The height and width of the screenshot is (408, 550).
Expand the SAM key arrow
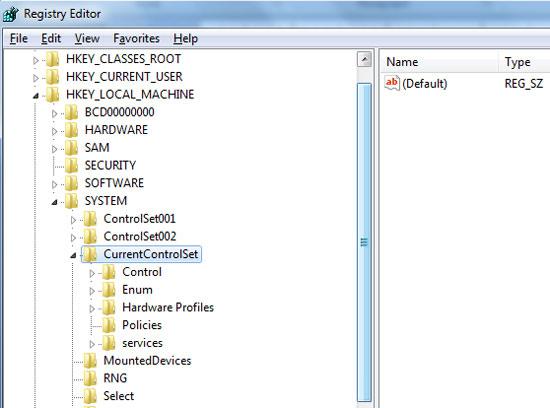[x=54, y=149]
